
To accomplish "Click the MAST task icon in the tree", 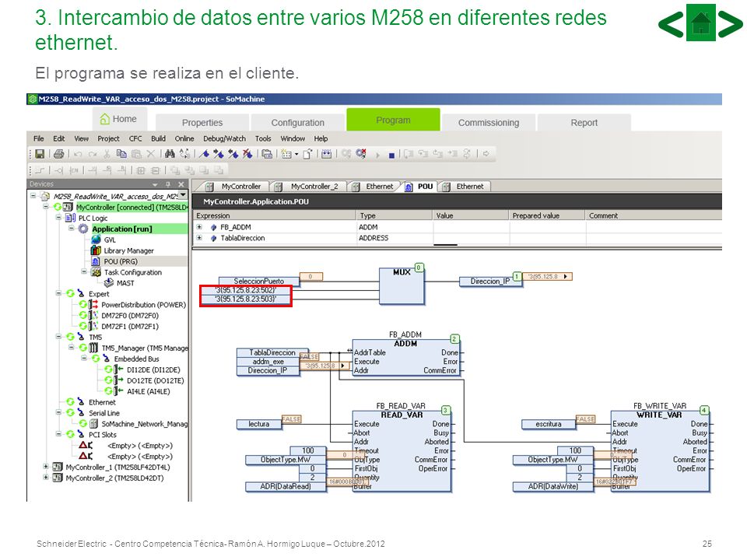I will pyautogui.click(x=109, y=283).
